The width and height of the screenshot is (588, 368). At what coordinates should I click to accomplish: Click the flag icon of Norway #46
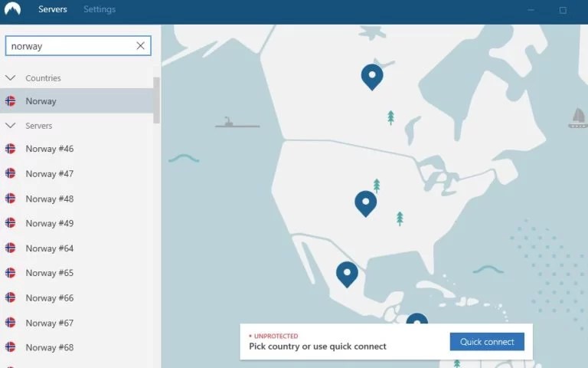pos(11,149)
